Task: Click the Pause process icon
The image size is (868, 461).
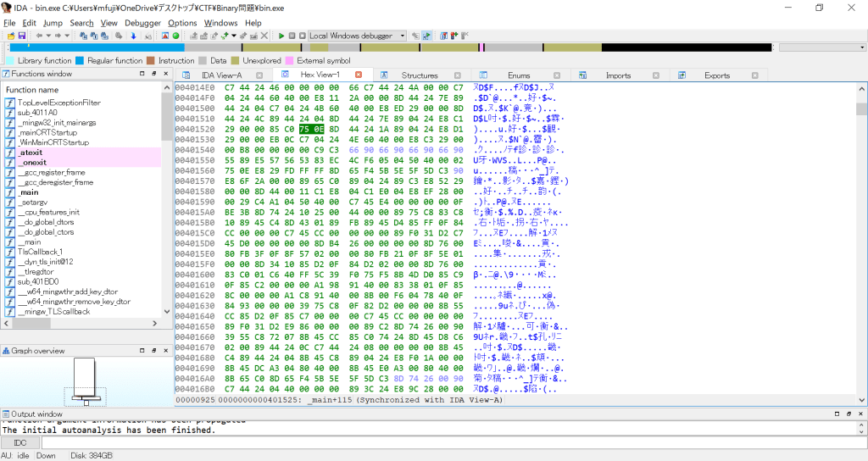Action: pos(292,36)
